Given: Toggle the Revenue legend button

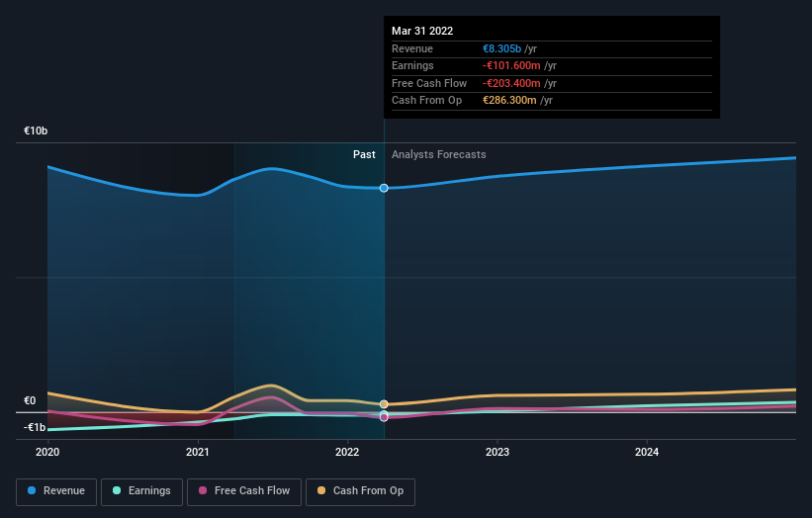Looking at the screenshot, I should click(x=56, y=491).
